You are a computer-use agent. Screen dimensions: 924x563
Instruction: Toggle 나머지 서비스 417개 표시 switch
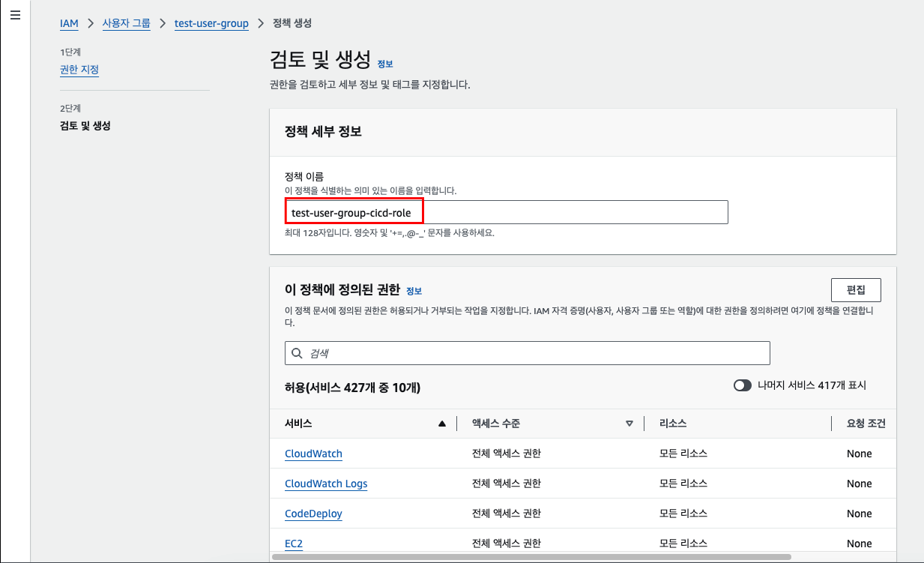pos(742,385)
